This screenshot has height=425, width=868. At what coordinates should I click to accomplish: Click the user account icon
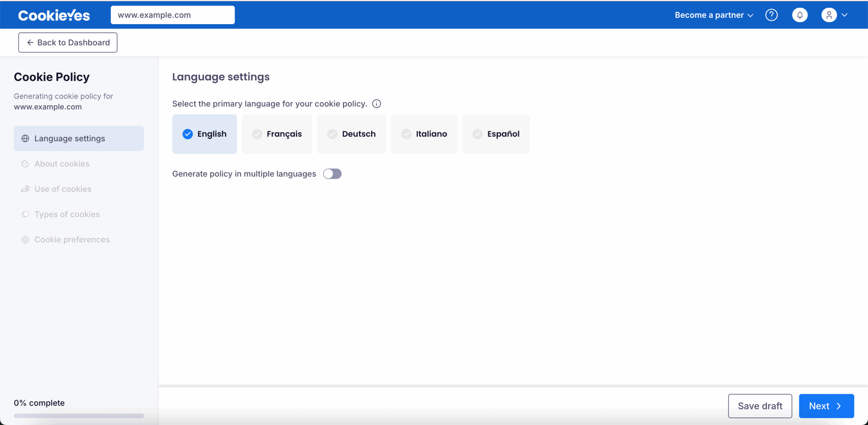coord(830,15)
